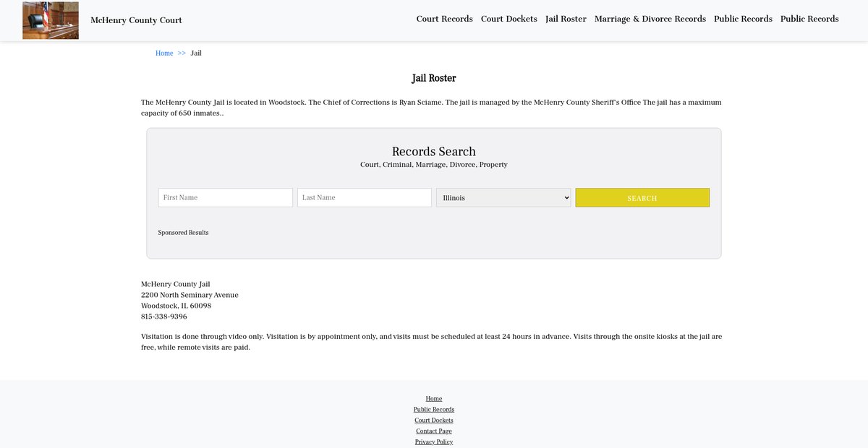This screenshot has height=448, width=868.
Task: Open the Privacy Policy footer link
Action: 434,441
